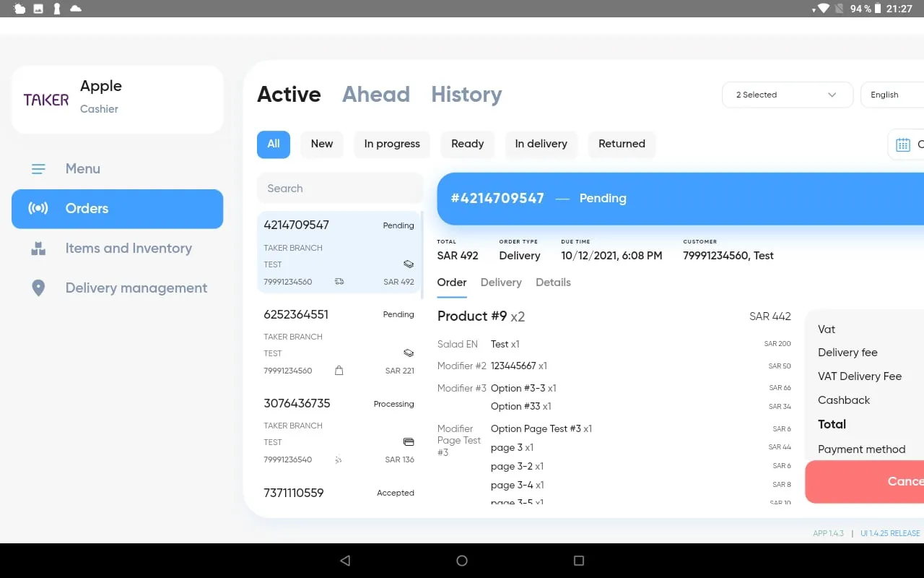Go to the Menu section

118,169
